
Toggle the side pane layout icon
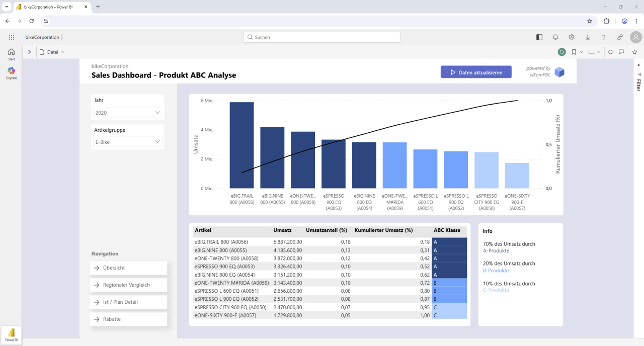coord(539,37)
